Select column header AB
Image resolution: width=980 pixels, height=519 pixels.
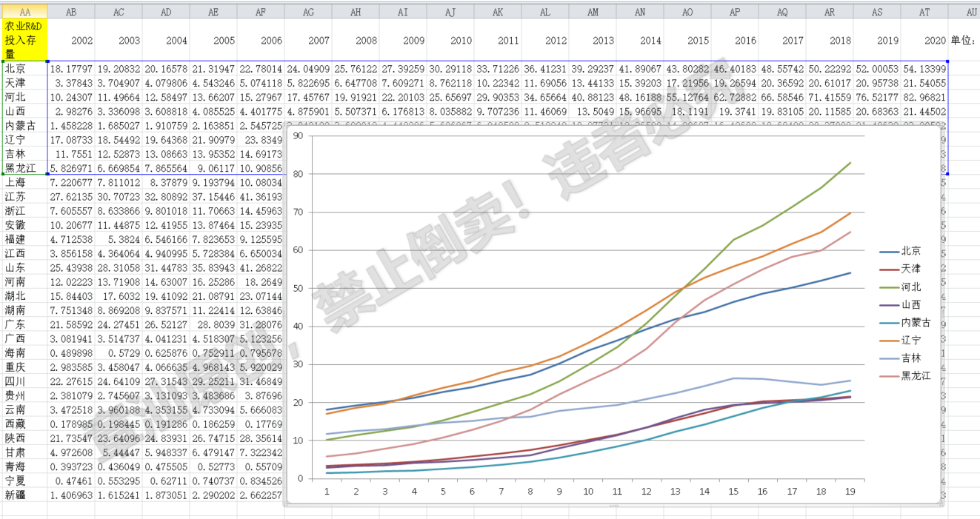point(71,12)
